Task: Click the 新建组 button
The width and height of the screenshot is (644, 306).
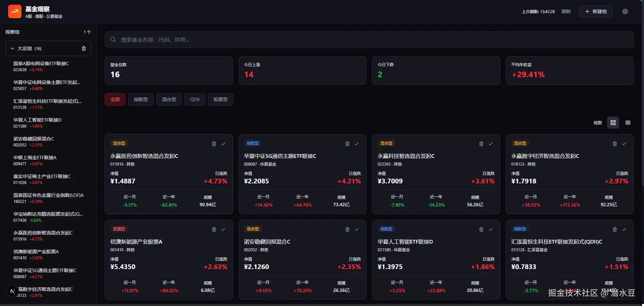Action: pos(596,11)
